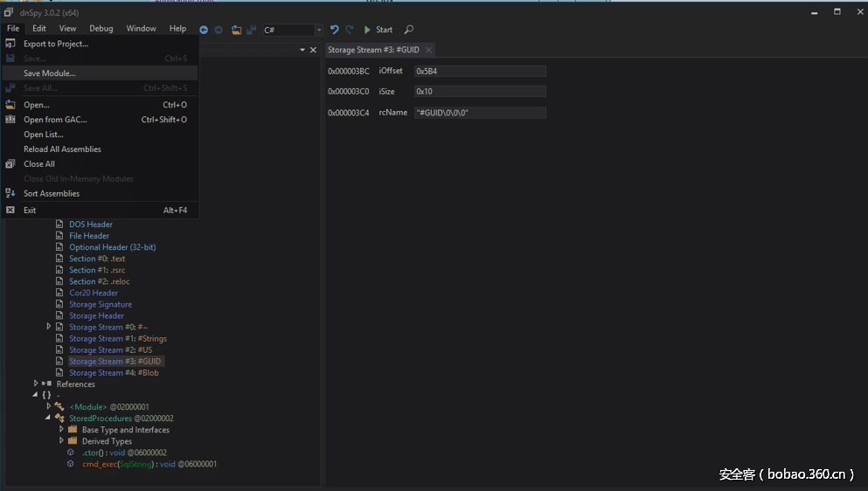The height and width of the screenshot is (491, 868).
Task: Select Export to Project menu entry
Action: pos(55,44)
